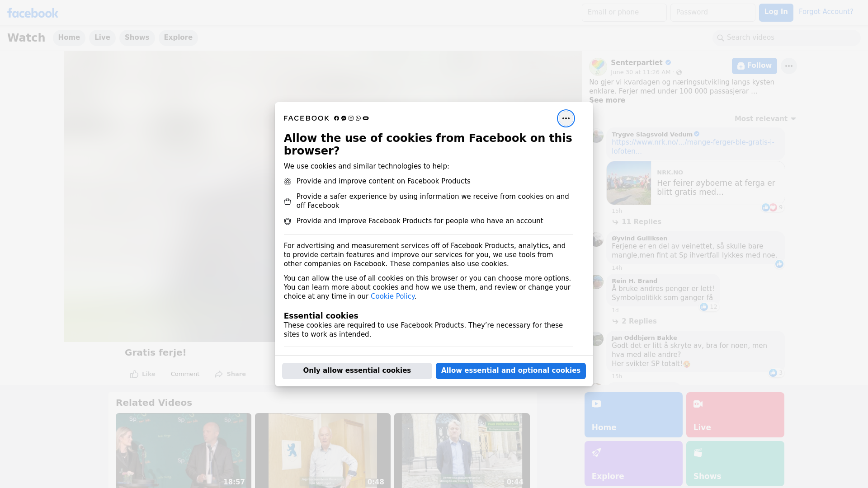Click the search magnifier icon
This screenshot has height=488, width=868.
coord(720,38)
